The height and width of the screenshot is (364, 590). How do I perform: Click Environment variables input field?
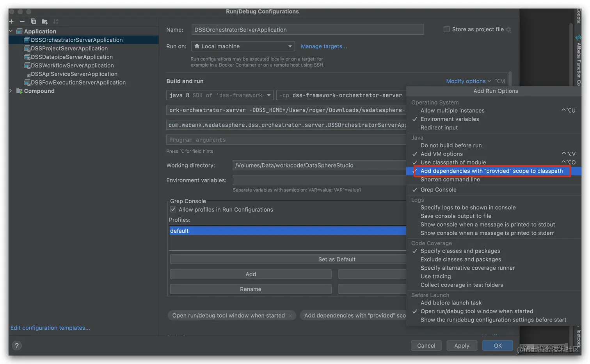coord(320,180)
